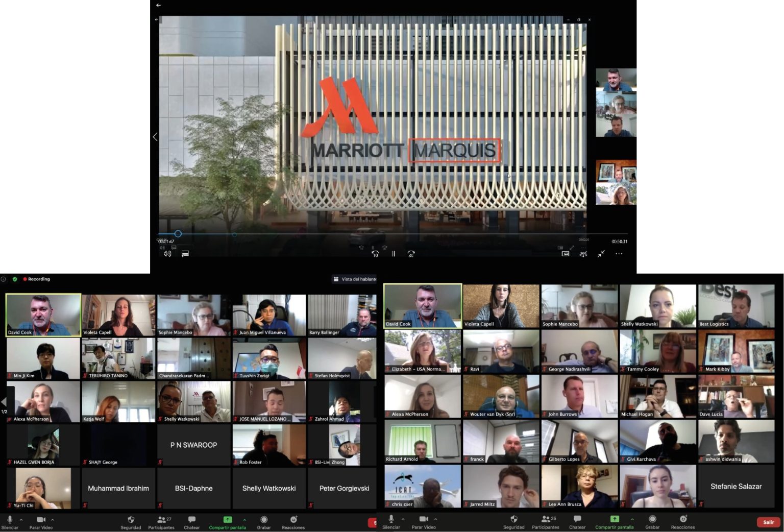The height and width of the screenshot is (532, 784).
Task: Open the meeting info icon beside the shield
Action: pos(3,279)
